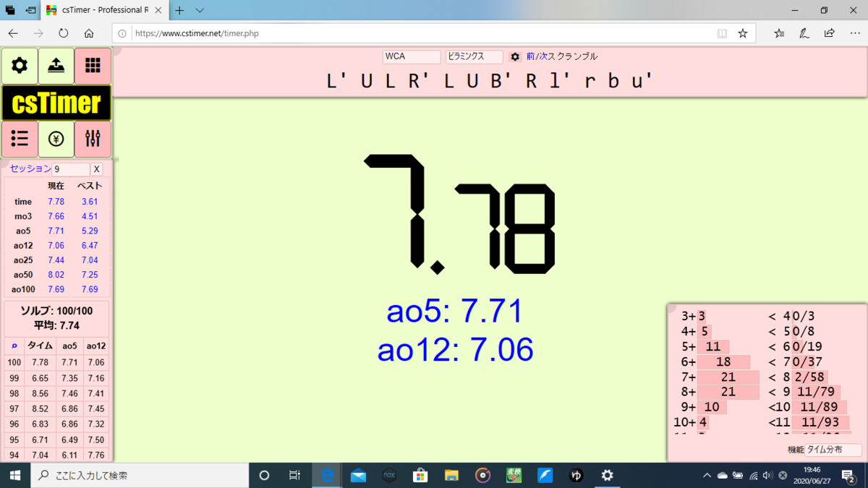Image resolution: width=868 pixels, height=488 pixels.
Task: Click the best ao100 value 7.69
Action: (x=90, y=289)
